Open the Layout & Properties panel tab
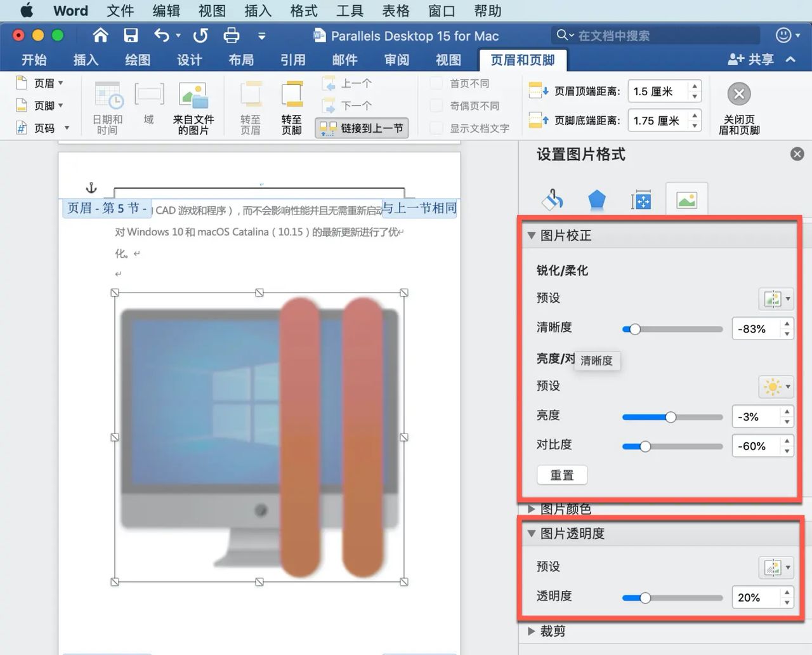This screenshot has height=655, width=812. tap(641, 199)
